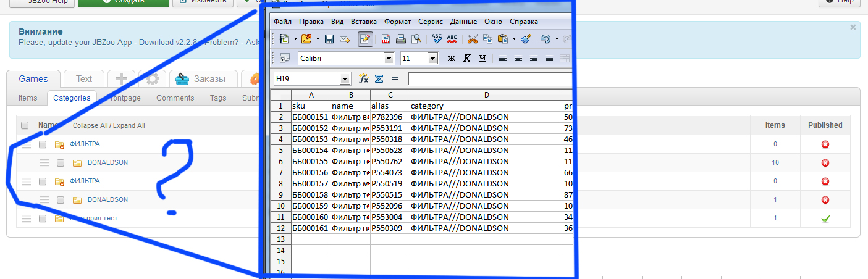Toggle the select-all checkbox beside Name
Screen dimensions: 868x279
coord(25,125)
